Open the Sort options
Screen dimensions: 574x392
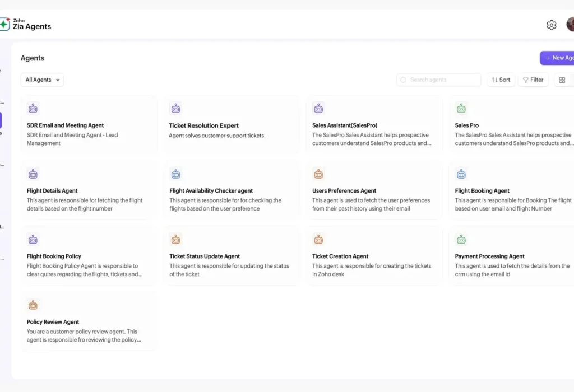pos(501,80)
